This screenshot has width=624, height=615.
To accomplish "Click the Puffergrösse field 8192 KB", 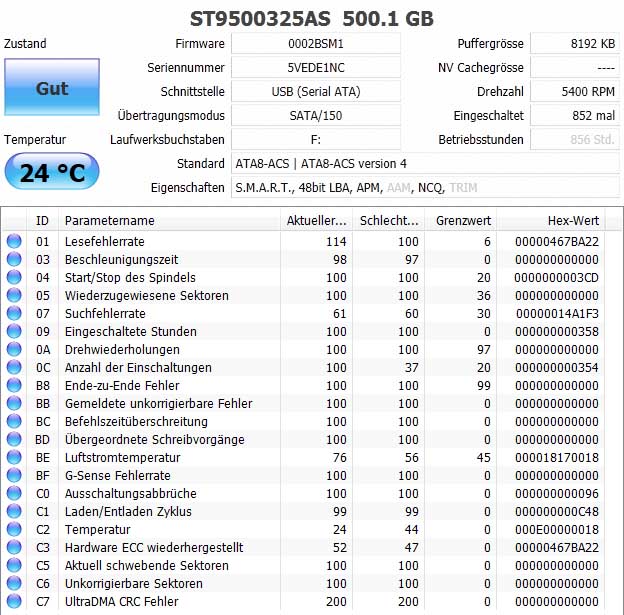I will [x=575, y=43].
